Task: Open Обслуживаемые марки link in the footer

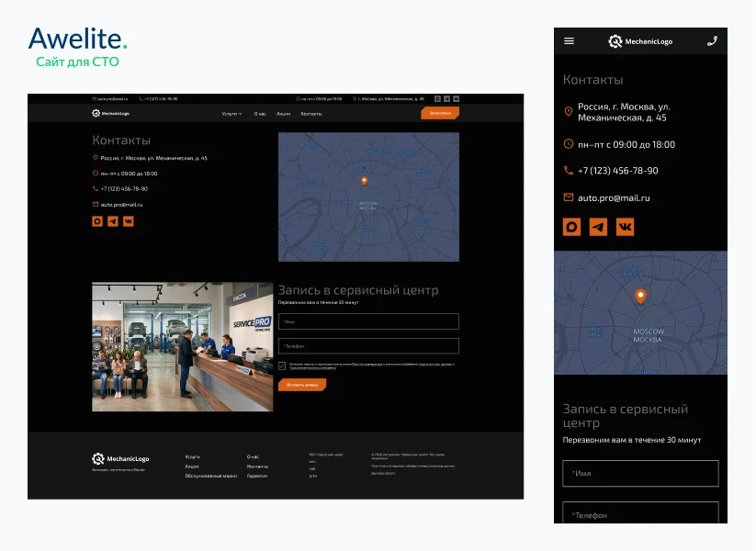Action: point(210,476)
